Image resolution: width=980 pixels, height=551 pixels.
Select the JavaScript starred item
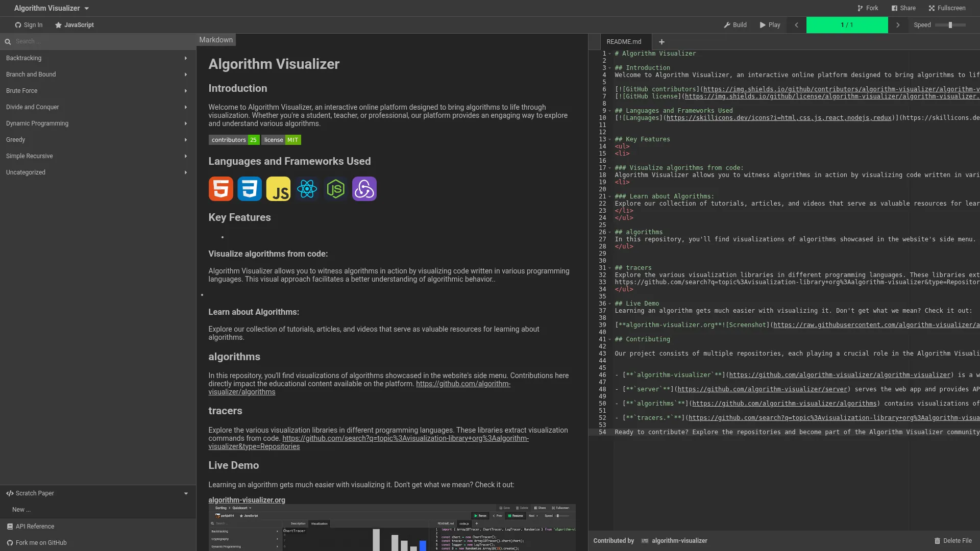[75, 25]
